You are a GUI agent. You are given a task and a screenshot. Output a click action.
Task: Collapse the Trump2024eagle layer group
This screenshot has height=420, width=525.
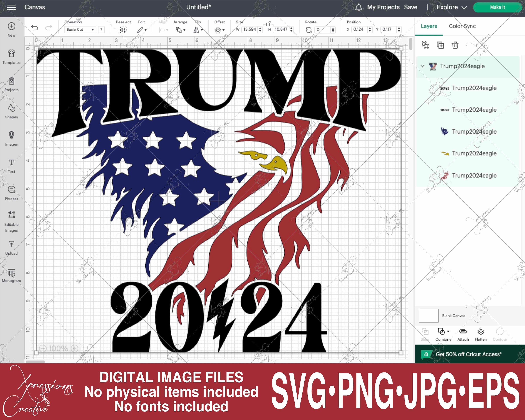click(423, 66)
